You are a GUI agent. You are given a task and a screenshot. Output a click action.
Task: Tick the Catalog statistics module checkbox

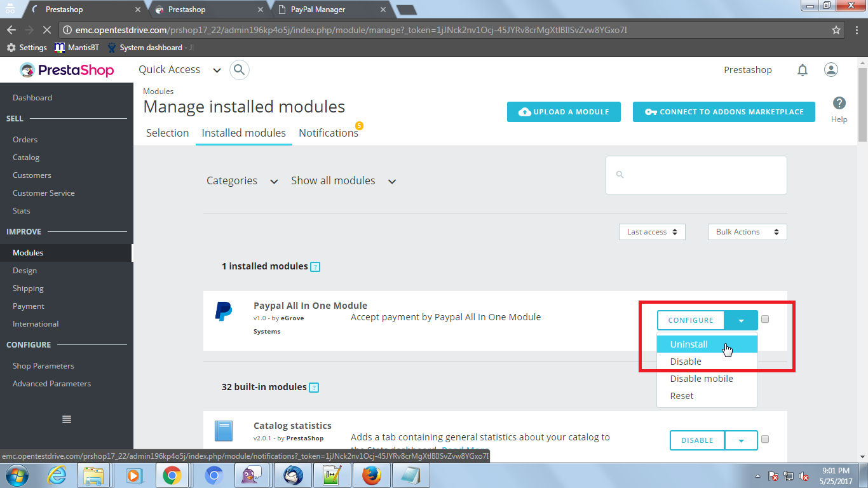click(x=765, y=439)
